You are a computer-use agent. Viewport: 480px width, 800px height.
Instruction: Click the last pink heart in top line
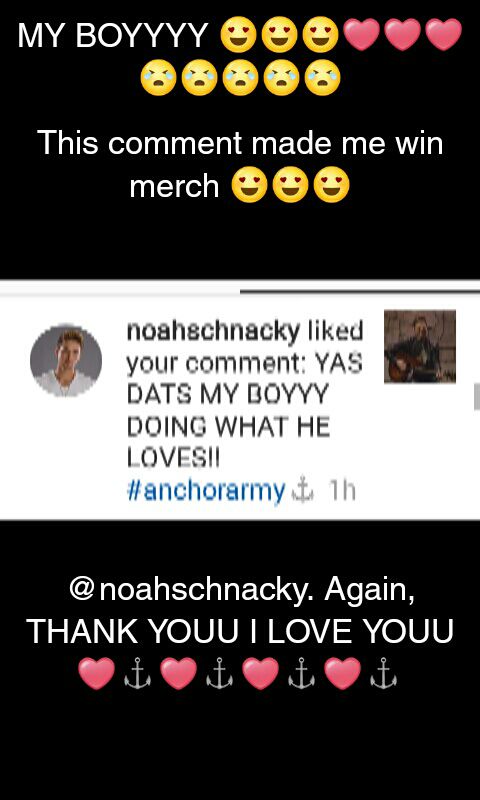pos(443,35)
